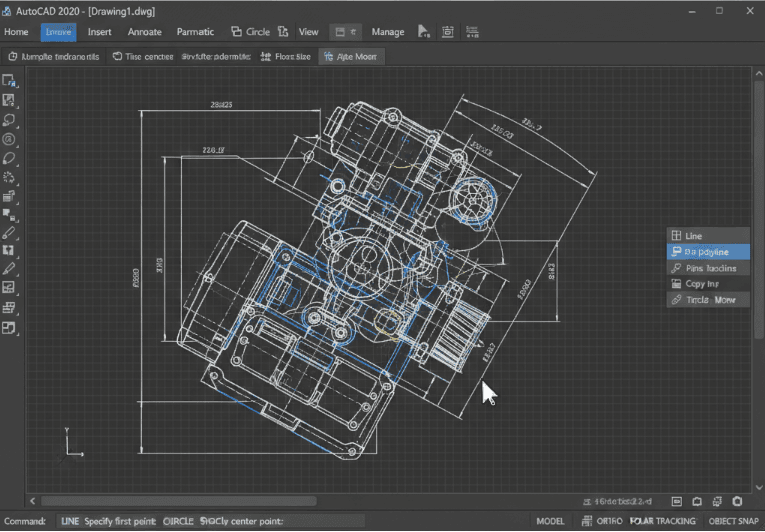
Task: Click the icon right of Circle in ribbon
Action: [x=283, y=32]
